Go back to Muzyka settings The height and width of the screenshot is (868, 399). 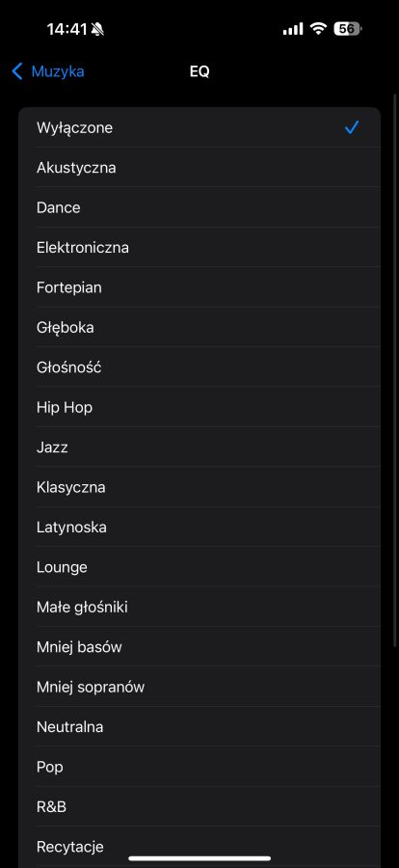click(48, 71)
